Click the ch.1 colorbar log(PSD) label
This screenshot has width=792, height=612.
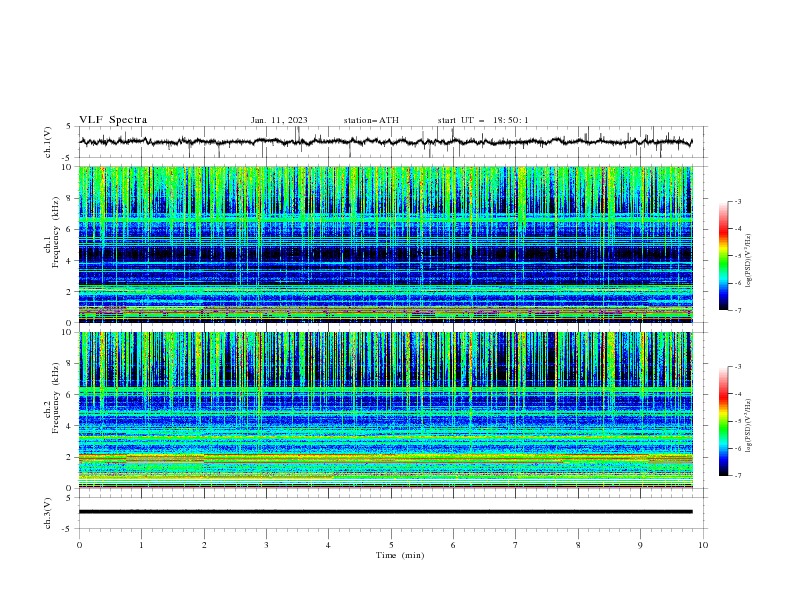click(749, 260)
